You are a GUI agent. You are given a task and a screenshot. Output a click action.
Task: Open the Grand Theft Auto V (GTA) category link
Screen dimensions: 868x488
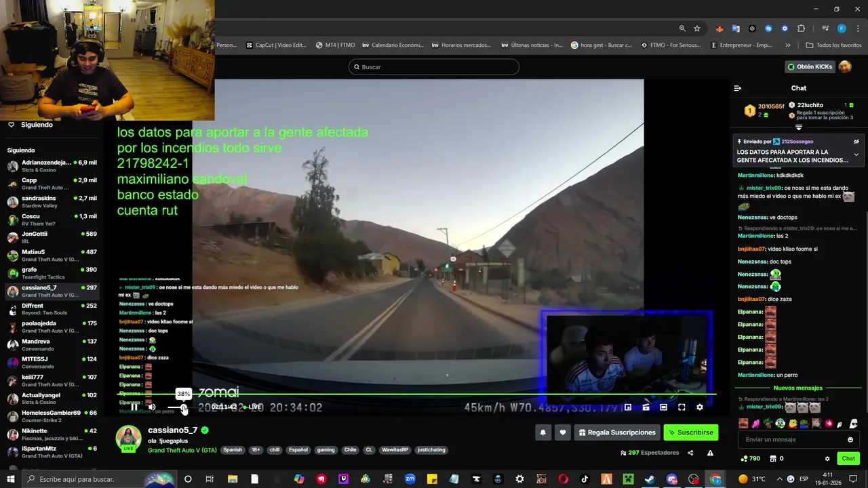(x=182, y=450)
